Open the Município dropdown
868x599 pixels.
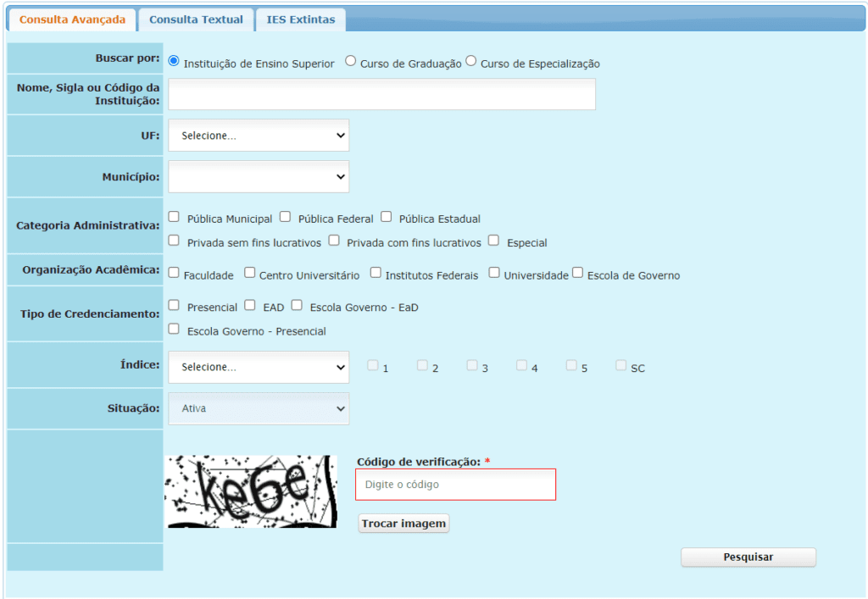pyautogui.click(x=259, y=177)
